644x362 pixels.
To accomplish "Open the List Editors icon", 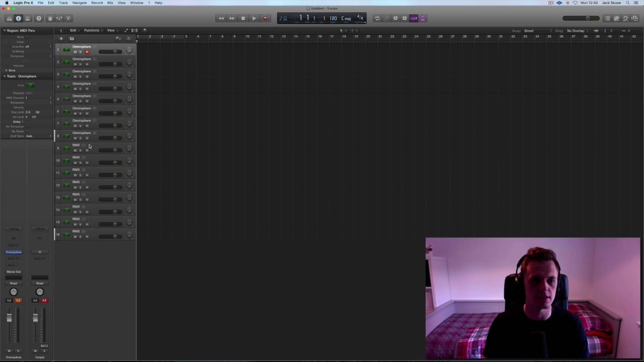I will (x=607, y=19).
